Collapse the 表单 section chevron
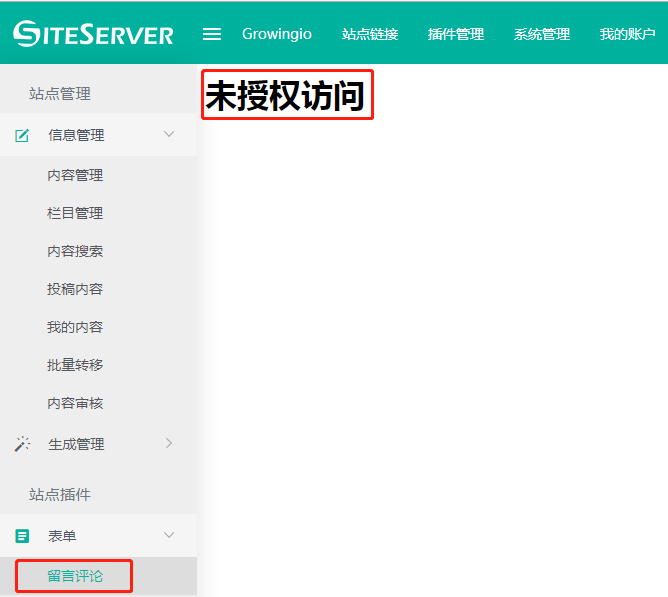 coord(169,535)
